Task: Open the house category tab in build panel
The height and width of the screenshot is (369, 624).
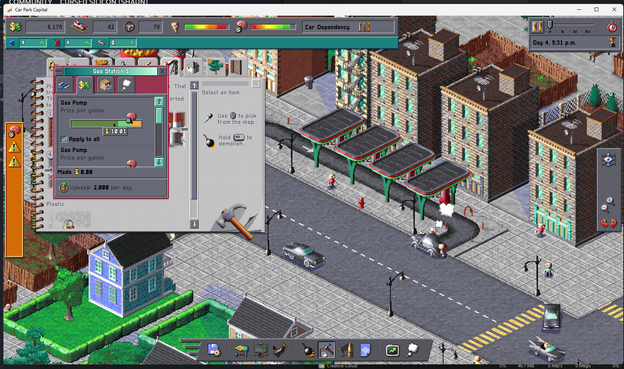Action: (194, 67)
